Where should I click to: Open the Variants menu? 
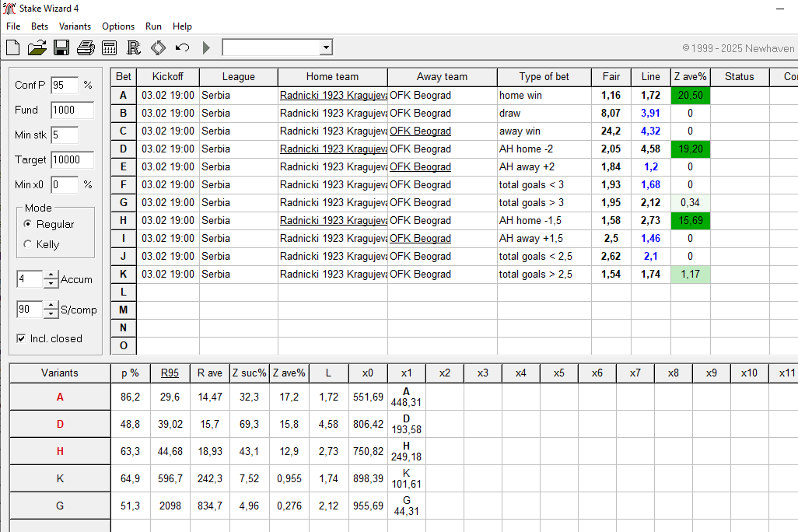75,26
